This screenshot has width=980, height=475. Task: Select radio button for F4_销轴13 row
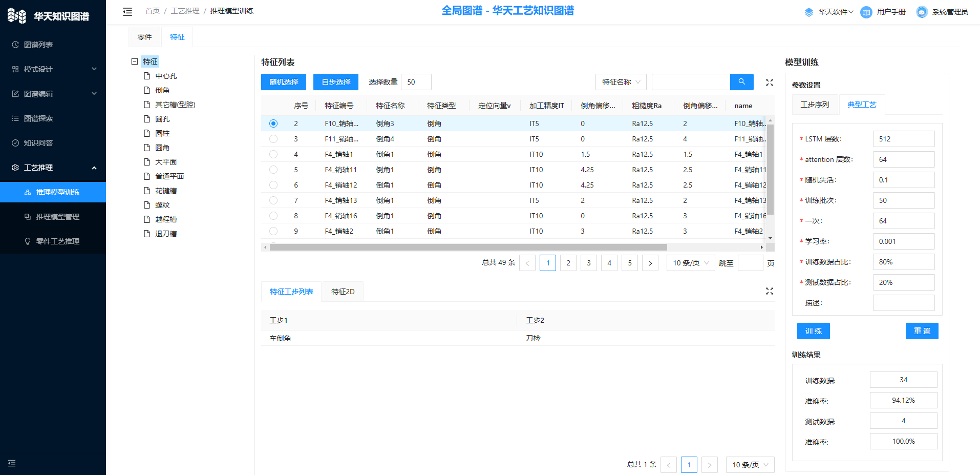[x=273, y=200]
